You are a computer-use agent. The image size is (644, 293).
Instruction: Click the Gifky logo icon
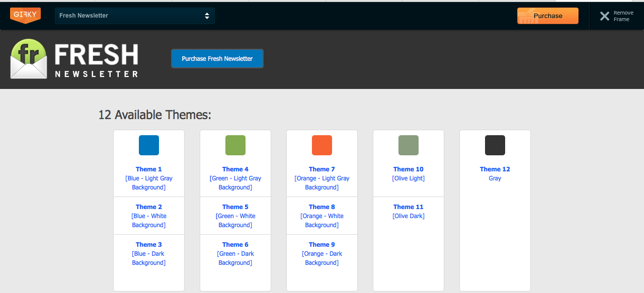[25, 15]
